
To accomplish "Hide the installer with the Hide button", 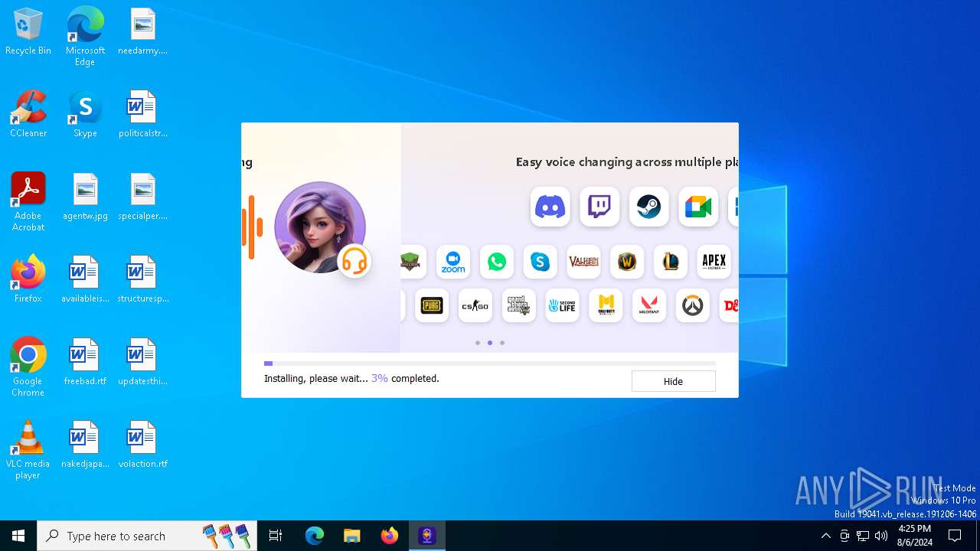I will (x=673, y=381).
